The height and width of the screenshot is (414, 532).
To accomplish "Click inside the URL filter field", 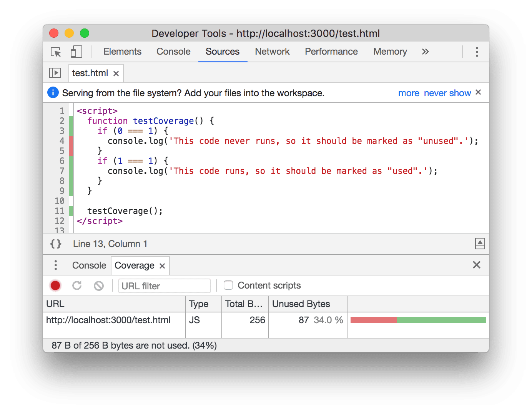I will pos(164,285).
